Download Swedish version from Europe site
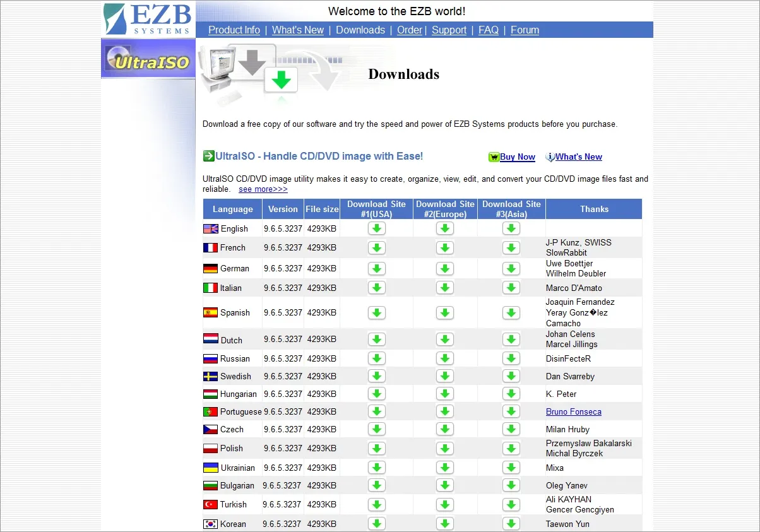Viewport: 760px width, 532px height. 445,376
